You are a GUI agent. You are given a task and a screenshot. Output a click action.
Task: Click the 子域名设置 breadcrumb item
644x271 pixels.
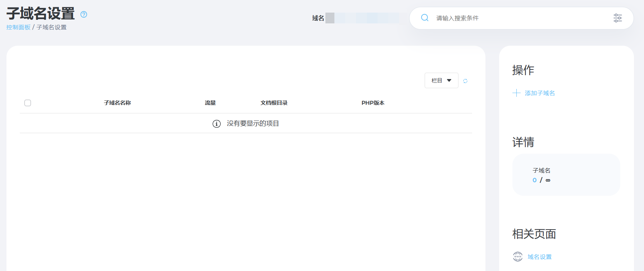[51, 27]
